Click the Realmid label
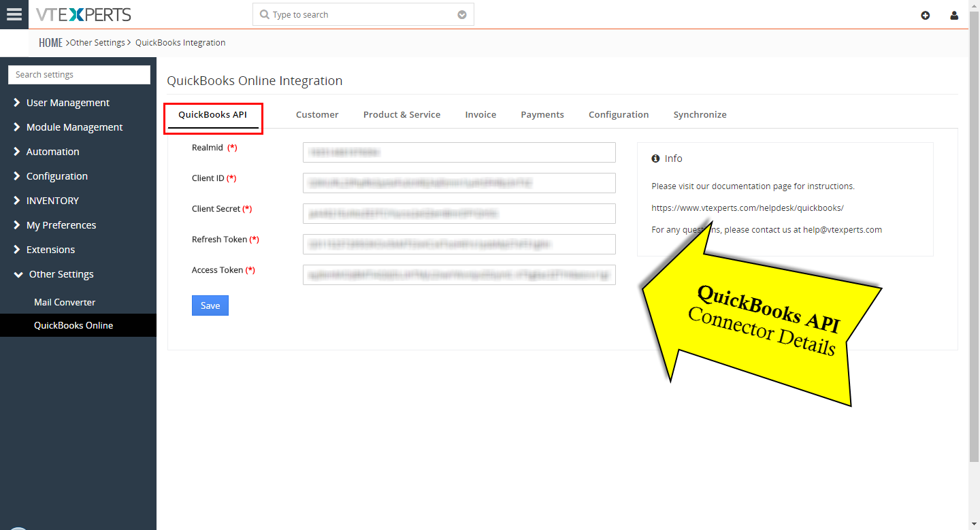Screen dimensions: 980x530 [207, 148]
